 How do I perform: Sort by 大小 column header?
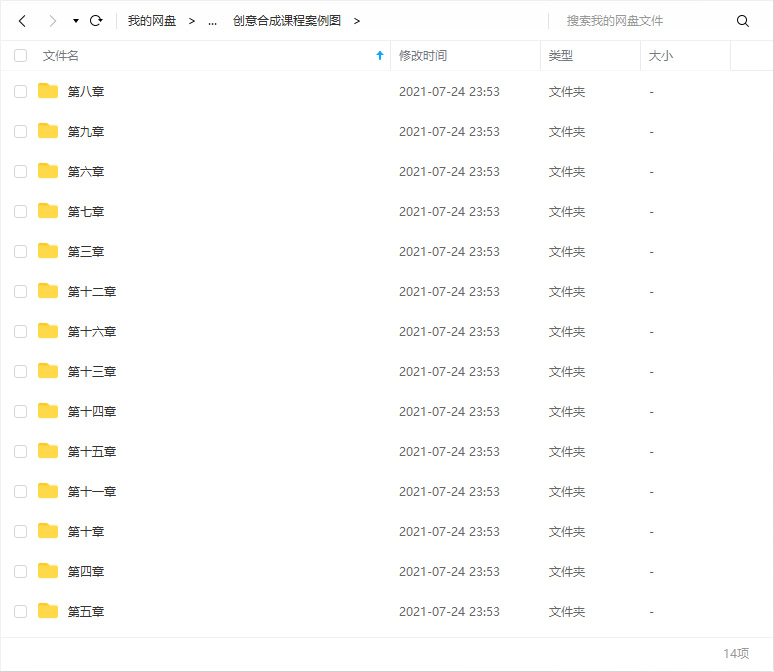coord(660,56)
